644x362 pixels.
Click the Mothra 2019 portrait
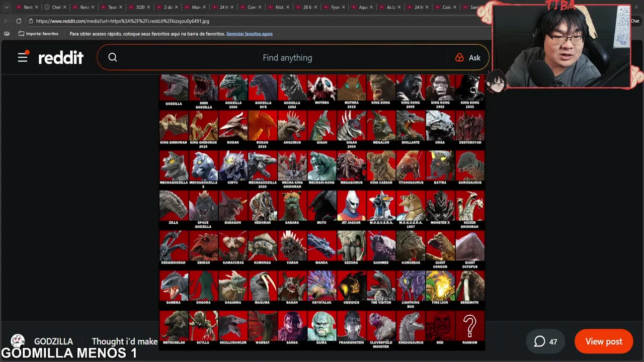pyautogui.click(x=351, y=87)
